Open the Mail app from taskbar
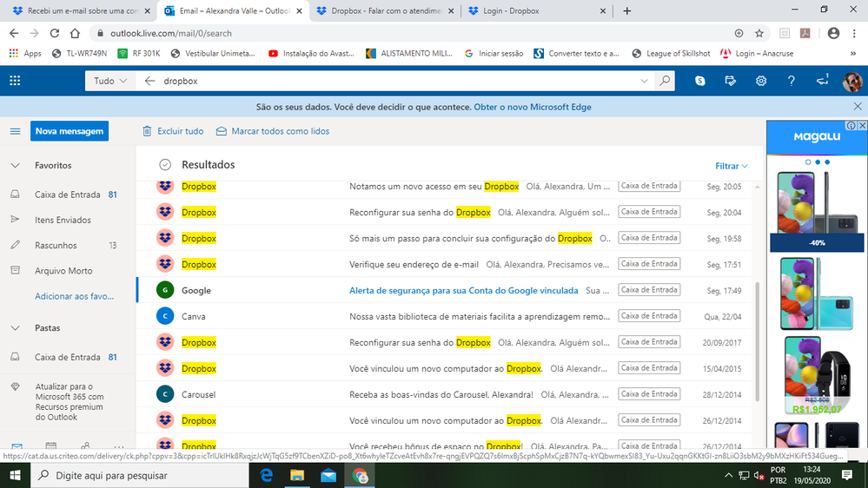868x488 pixels. pos(328,475)
